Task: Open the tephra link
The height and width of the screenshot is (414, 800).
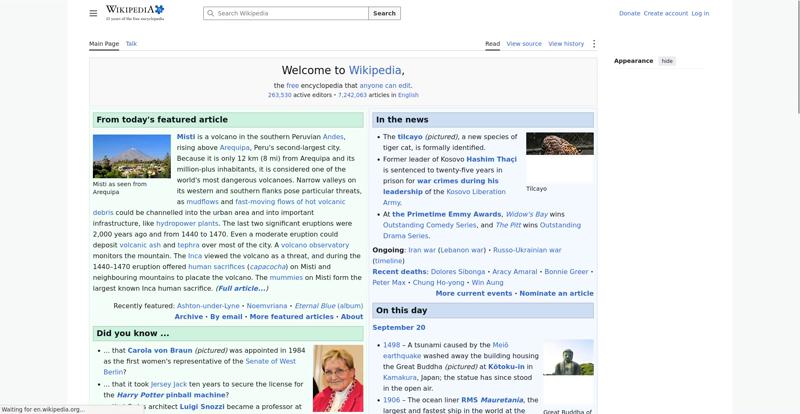Action: pos(188,245)
